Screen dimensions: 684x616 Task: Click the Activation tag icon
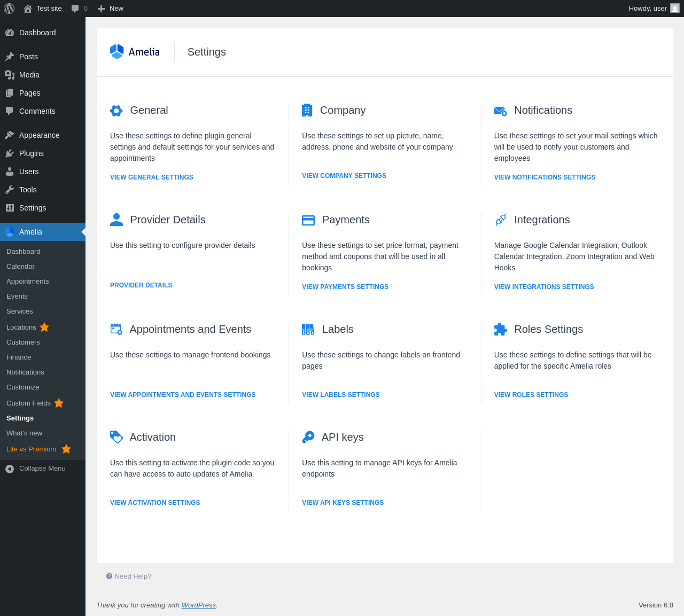116,437
